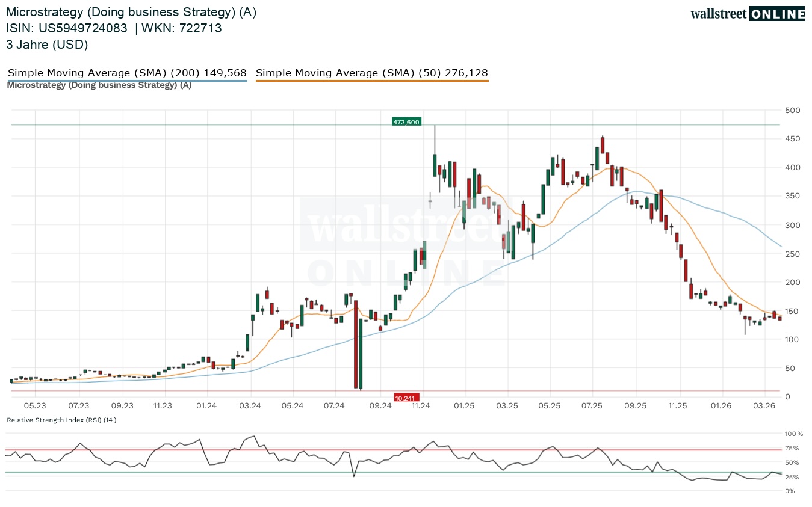Viewport: 812px width, 507px height.
Task: Toggle the SMA (50) legend entry
Action: tap(371, 73)
